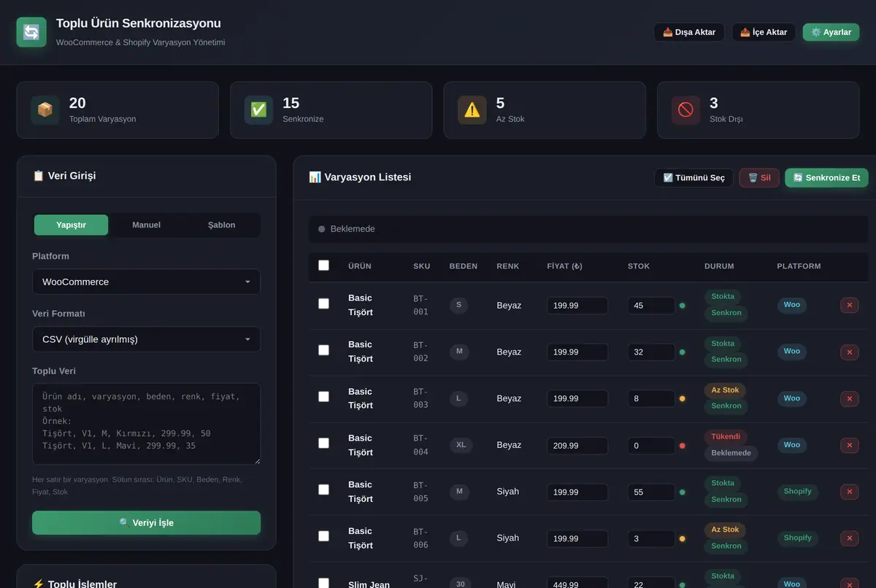Switch to the Yapıştır tab
The height and width of the screenshot is (588, 876).
point(72,225)
